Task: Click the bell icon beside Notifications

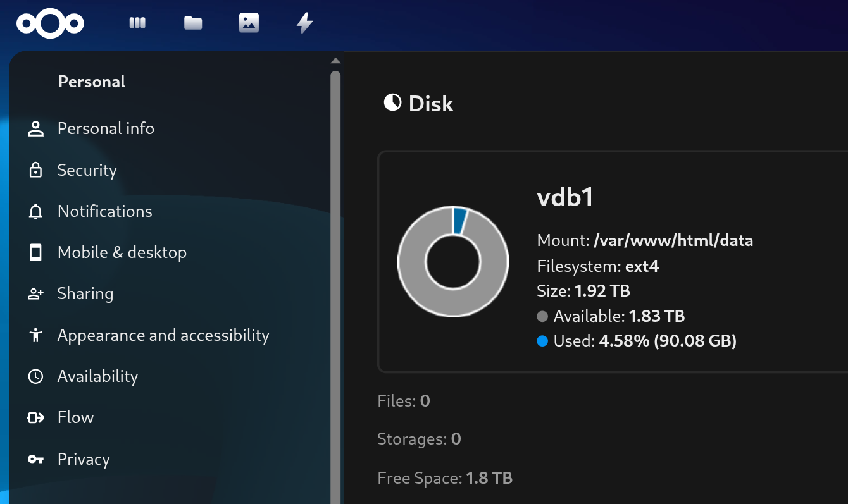Action: [35, 212]
